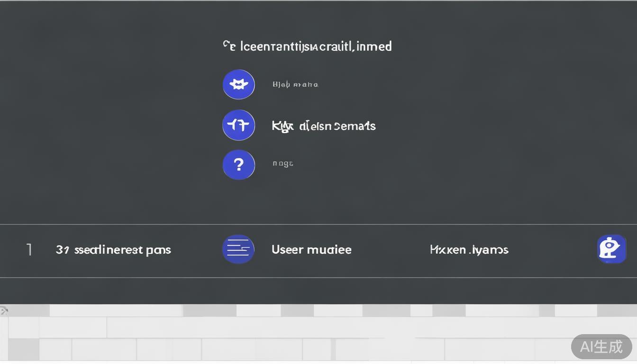Click the blue bug-shaped circle icon
The width and height of the screenshot is (637, 364).
(238, 84)
